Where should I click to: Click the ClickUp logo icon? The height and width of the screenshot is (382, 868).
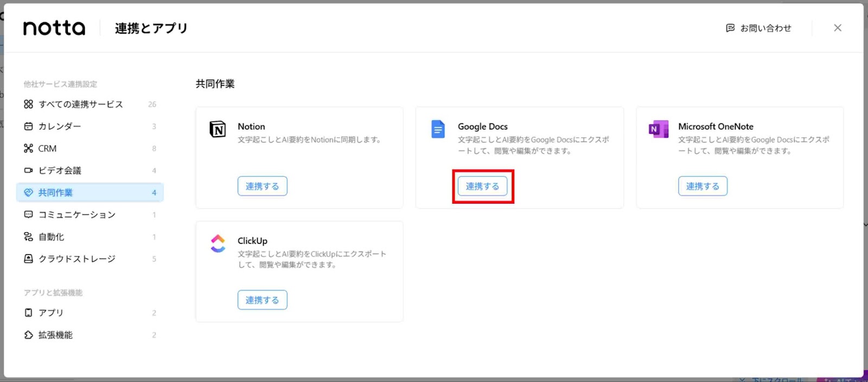tap(218, 243)
